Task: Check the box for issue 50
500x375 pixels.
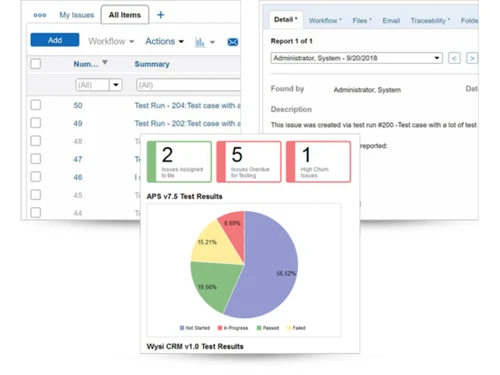Action: tap(36, 105)
